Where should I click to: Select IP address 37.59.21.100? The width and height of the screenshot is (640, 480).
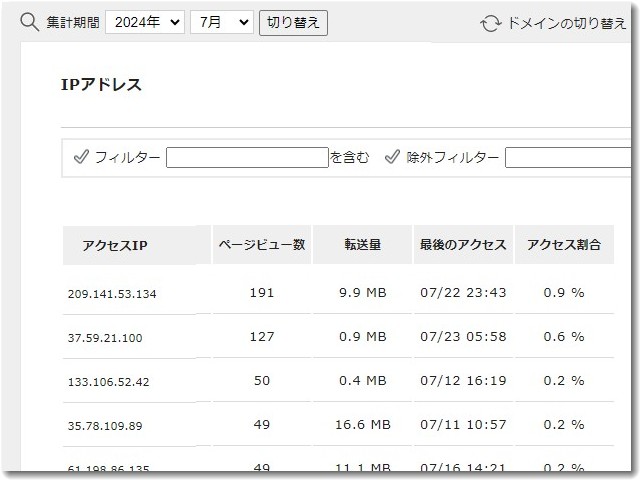[105, 338]
